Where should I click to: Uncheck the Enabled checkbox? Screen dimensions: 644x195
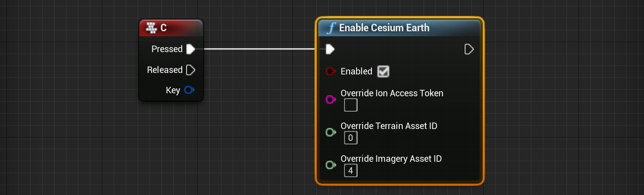pyautogui.click(x=383, y=71)
